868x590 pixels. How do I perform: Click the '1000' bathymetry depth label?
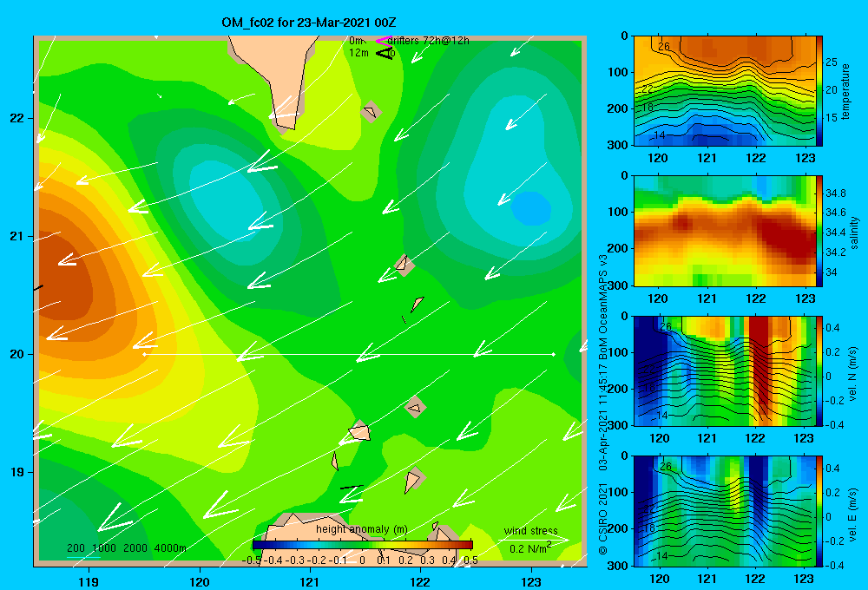104,548
